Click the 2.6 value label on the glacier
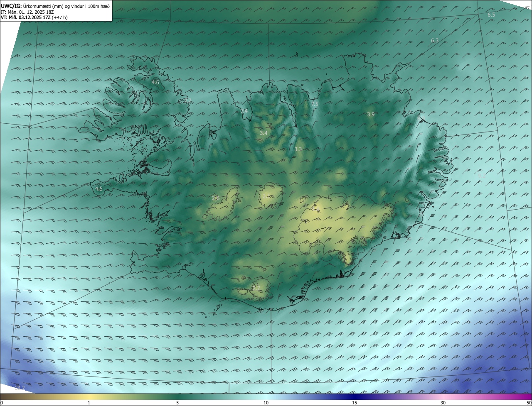This screenshot has width=532, height=406. [x=216, y=198]
